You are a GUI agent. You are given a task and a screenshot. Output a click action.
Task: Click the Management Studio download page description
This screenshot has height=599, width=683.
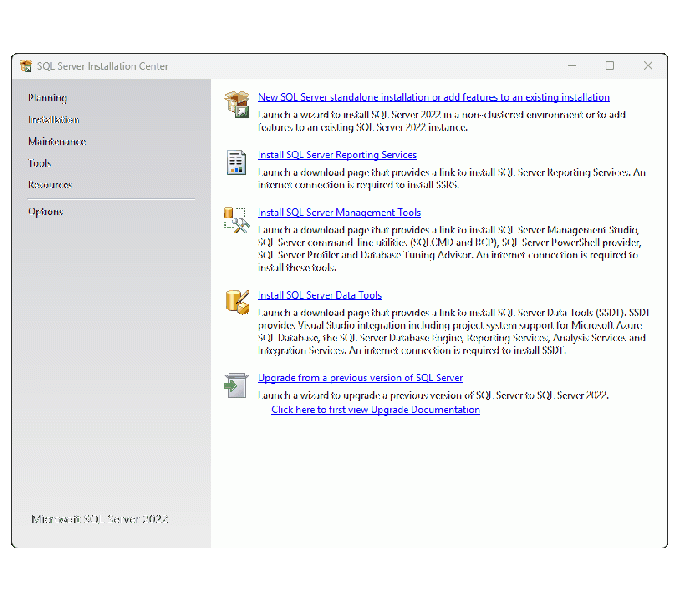pyautogui.click(x=450, y=249)
